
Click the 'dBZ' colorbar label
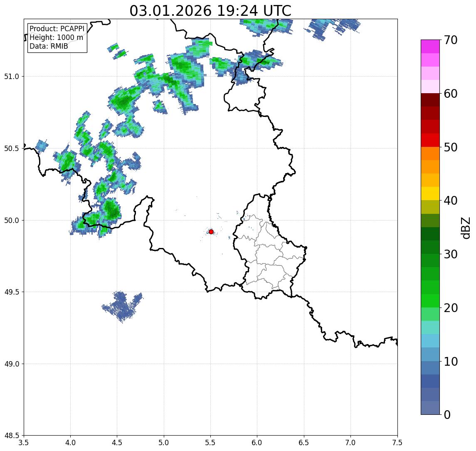pyautogui.click(x=466, y=228)
